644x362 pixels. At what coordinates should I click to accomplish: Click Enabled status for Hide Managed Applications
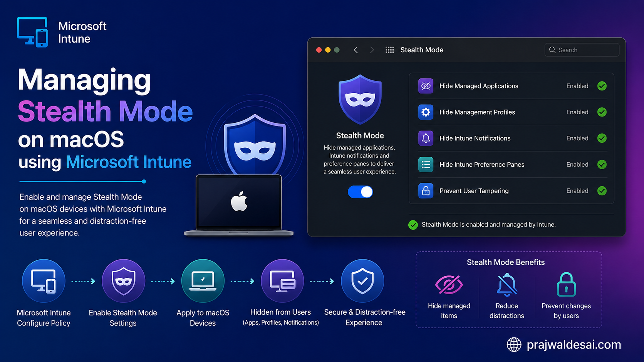pos(577,86)
